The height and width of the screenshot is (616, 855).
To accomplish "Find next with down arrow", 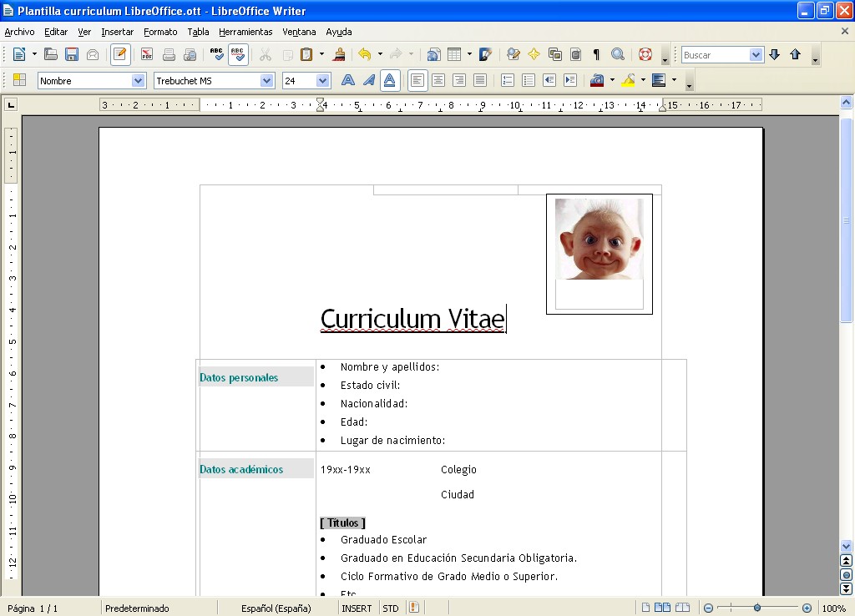I will coord(774,54).
